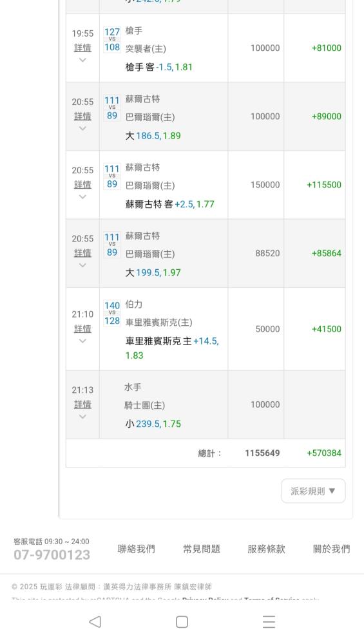The width and height of the screenshot is (364, 644).
Task: Open 詳情 link for 19:55 game
Action: click(82, 48)
